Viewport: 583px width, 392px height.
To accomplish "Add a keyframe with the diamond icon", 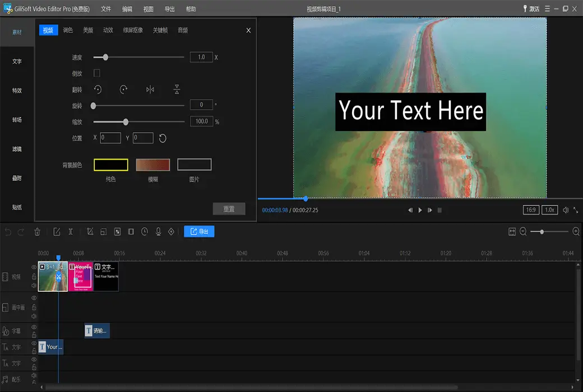I will [x=171, y=232].
